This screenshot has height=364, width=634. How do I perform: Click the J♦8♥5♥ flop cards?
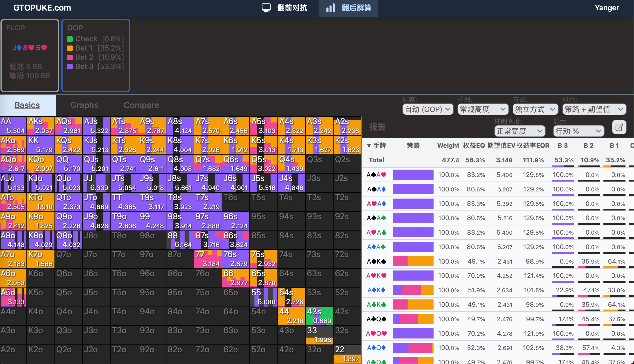29,48
